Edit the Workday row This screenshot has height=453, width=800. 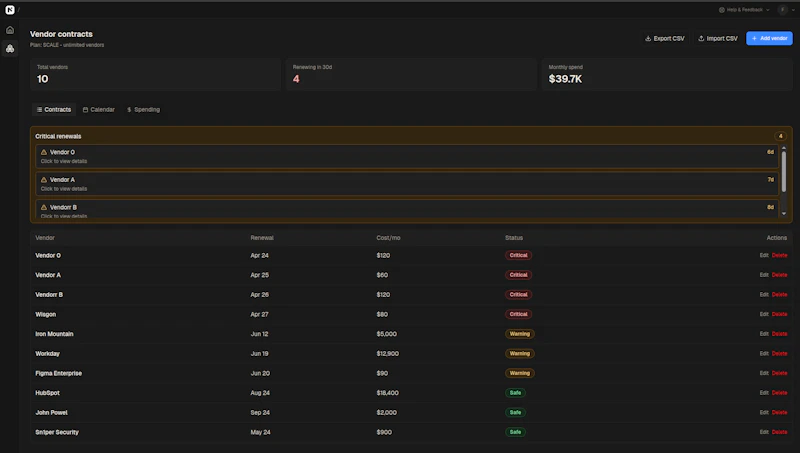[x=764, y=354]
